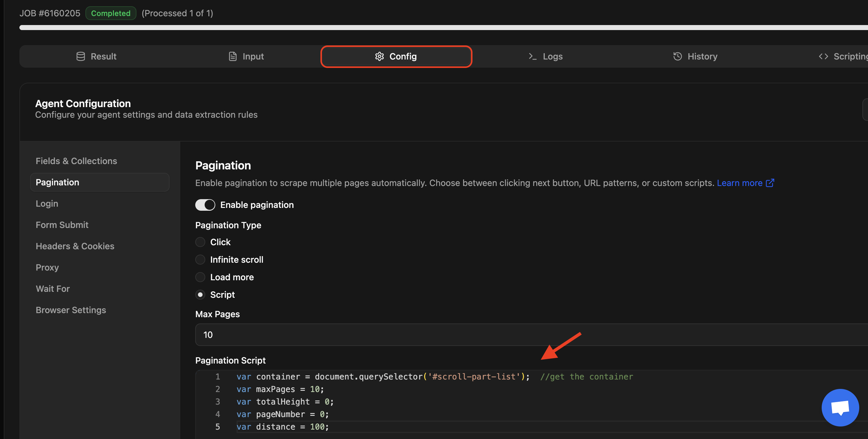Click the Input tab document icon
Screen dimensions: 868x439
[x=232, y=56]
